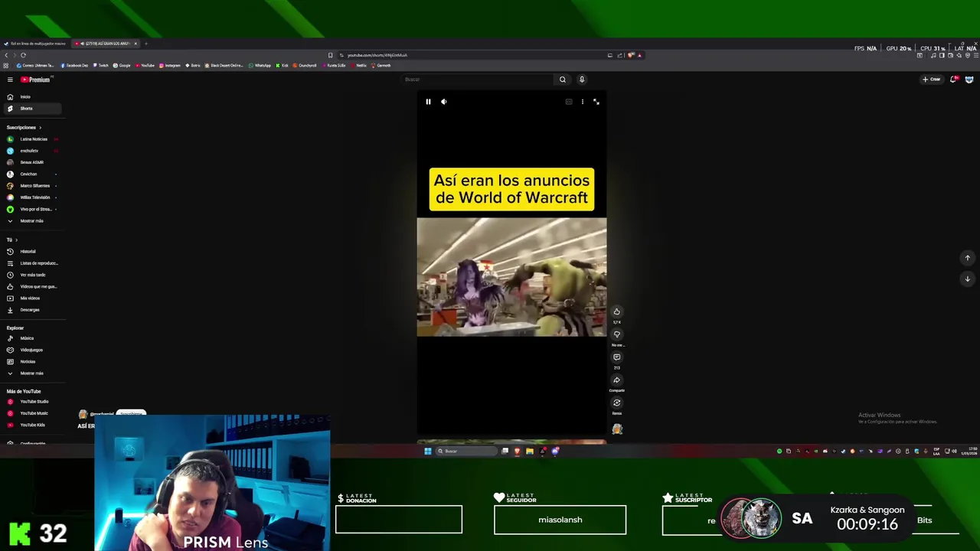Open Ver más tarde list
Viewport: 980px width, 551px height.
click(31, 275)
